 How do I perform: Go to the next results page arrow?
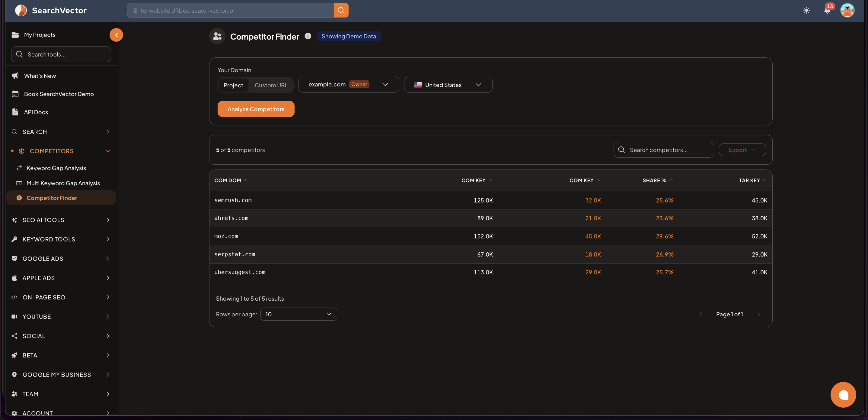[x=758, y=314]
